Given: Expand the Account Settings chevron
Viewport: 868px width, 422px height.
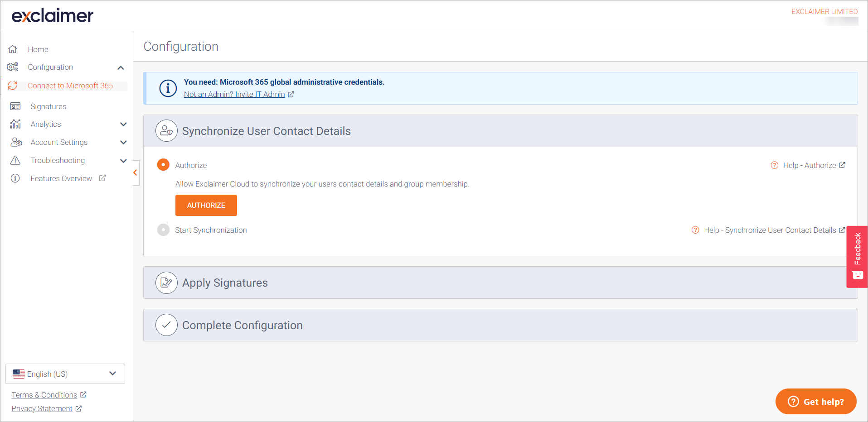Looking at the screenshot, I should point(123,142).
